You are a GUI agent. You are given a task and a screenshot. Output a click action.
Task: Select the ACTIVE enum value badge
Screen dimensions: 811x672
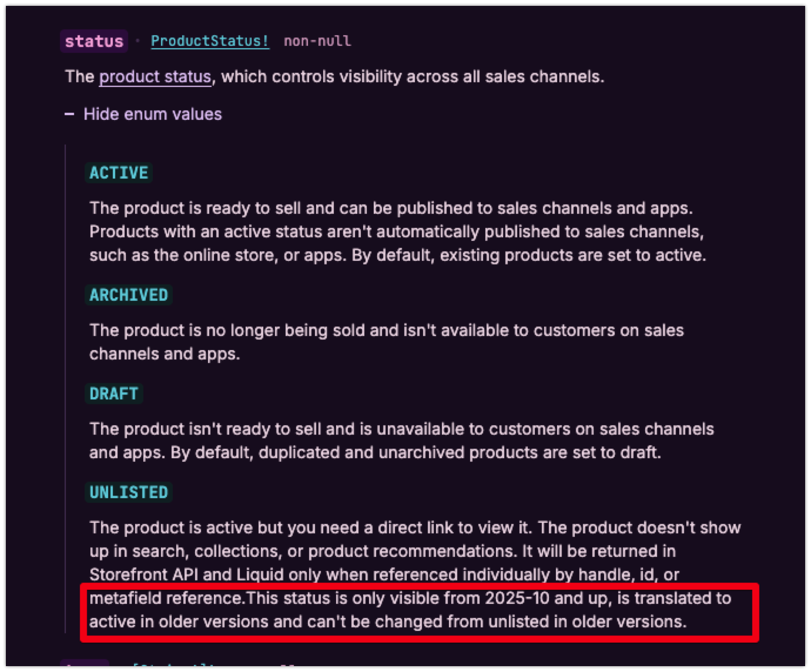(119, 173)
